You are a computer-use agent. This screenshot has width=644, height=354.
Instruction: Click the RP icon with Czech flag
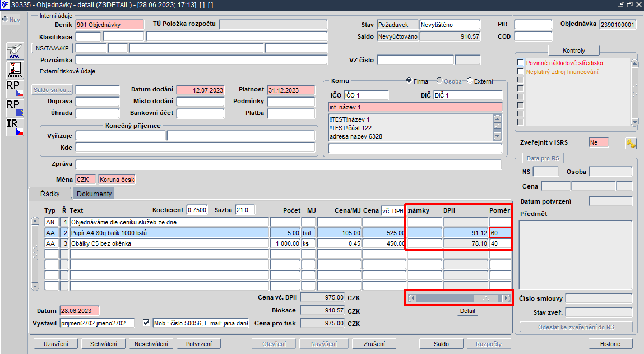point(15,89)
